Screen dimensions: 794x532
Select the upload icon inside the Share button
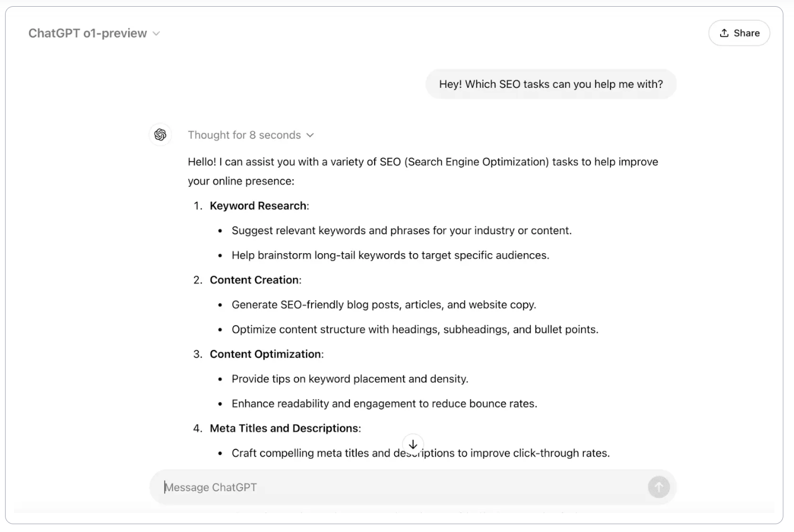tap(724, 32)
